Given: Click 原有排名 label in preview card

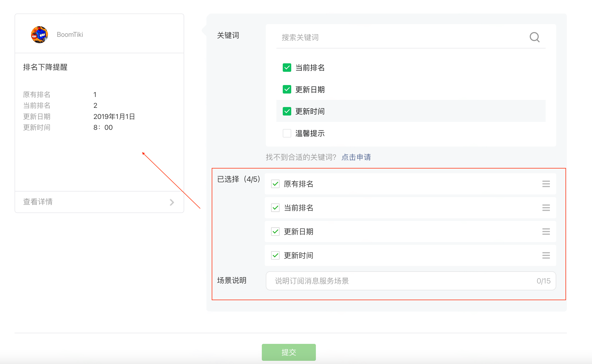Looking at the screenshot, I should pyautogui.click(x=37, y=95).
